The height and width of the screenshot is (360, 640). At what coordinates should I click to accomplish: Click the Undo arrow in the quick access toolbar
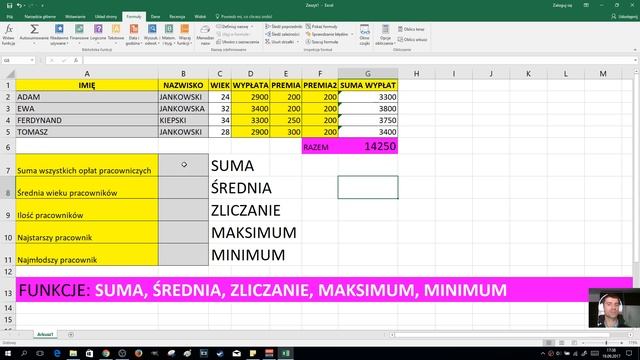(19, 5)
